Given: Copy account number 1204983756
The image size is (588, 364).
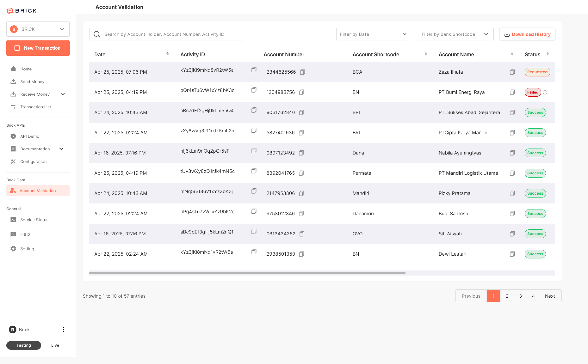Looking at the screenshot, I should pyautogui.click(x=301, y=92).
